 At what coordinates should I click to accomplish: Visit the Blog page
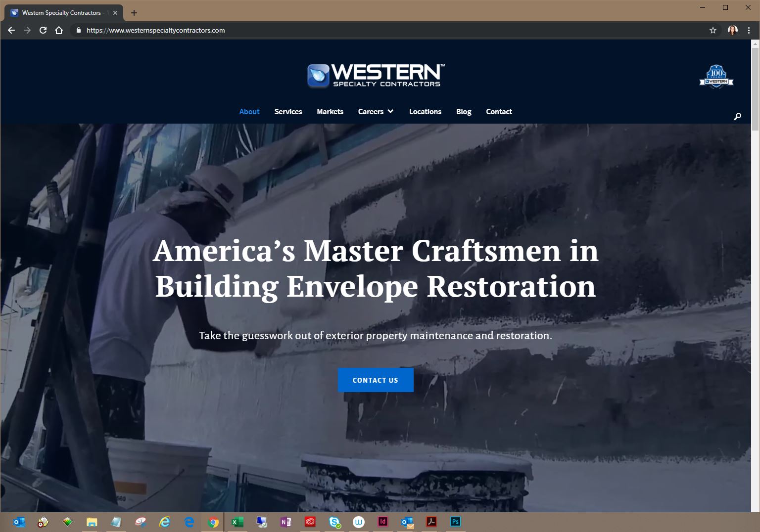(464, 112)
